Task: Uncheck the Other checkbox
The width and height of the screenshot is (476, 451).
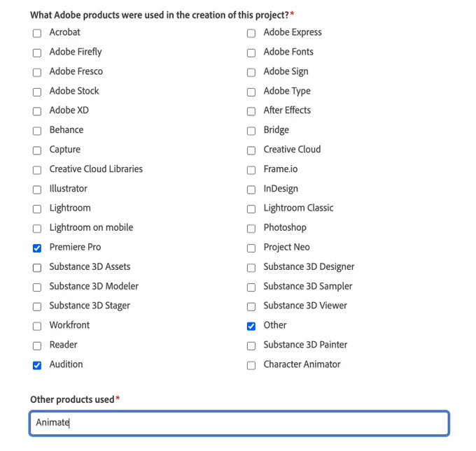Action: pyautogui.click(x=251, y=326)
